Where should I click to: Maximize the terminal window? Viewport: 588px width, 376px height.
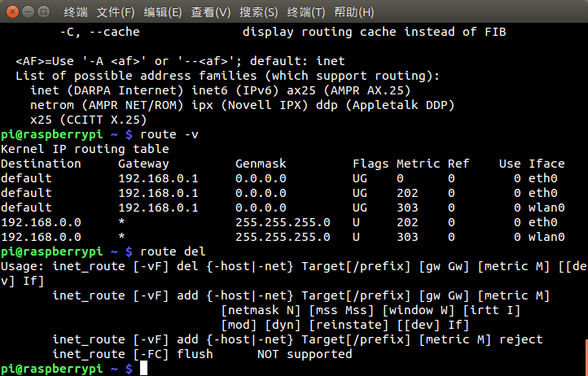(x=44, y=12)
